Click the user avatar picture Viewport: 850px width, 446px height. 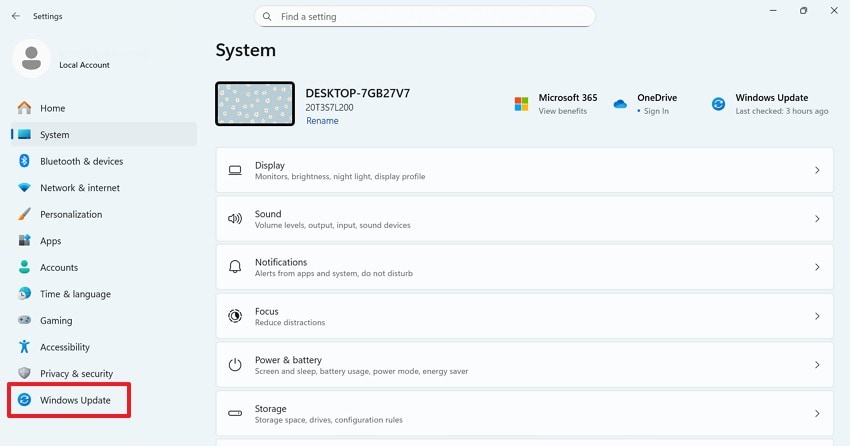[x=31, y=58]
